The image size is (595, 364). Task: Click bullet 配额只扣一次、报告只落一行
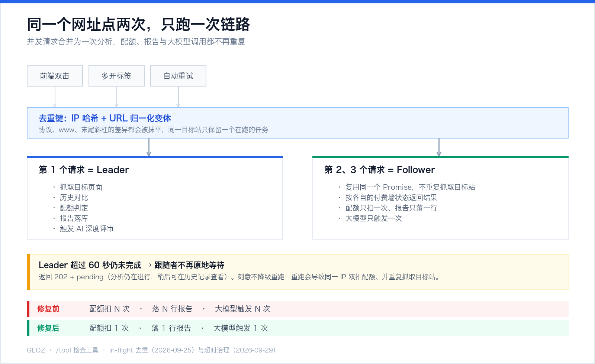click(x=391, y=208)
